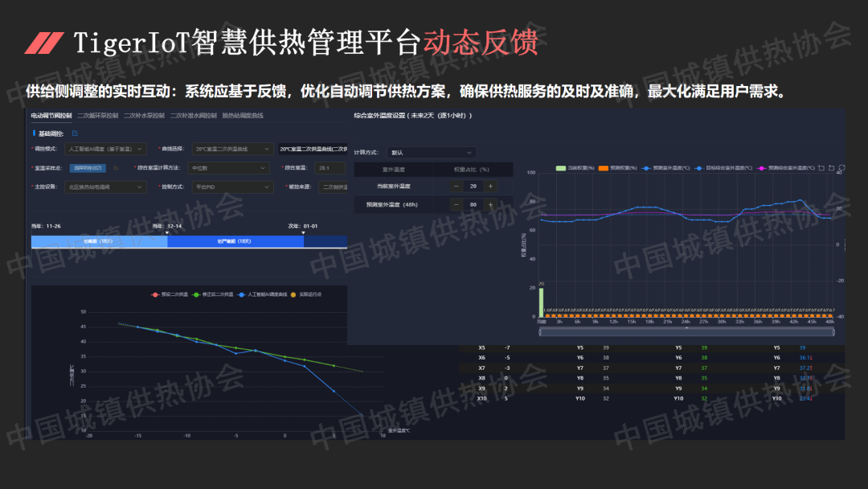Open the 调控模式 dropdown
The width and height of the screenshot is (868, 489).
point(105,149)
